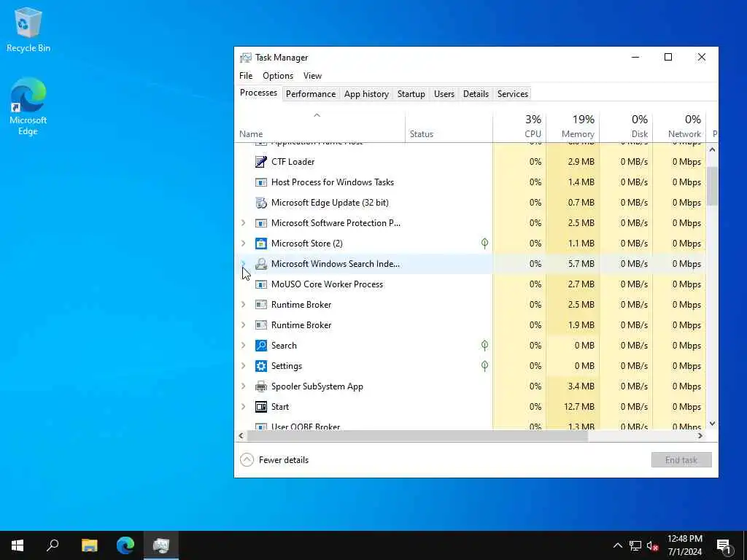The image size is (747, 560).
Task: Click the CTF Loader process icon
Action: 260,162
